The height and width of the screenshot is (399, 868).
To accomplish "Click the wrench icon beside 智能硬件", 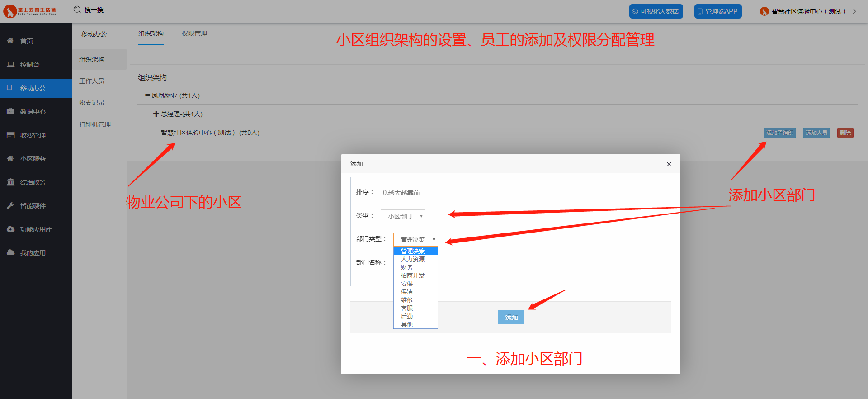I will (x=10, y=205).
